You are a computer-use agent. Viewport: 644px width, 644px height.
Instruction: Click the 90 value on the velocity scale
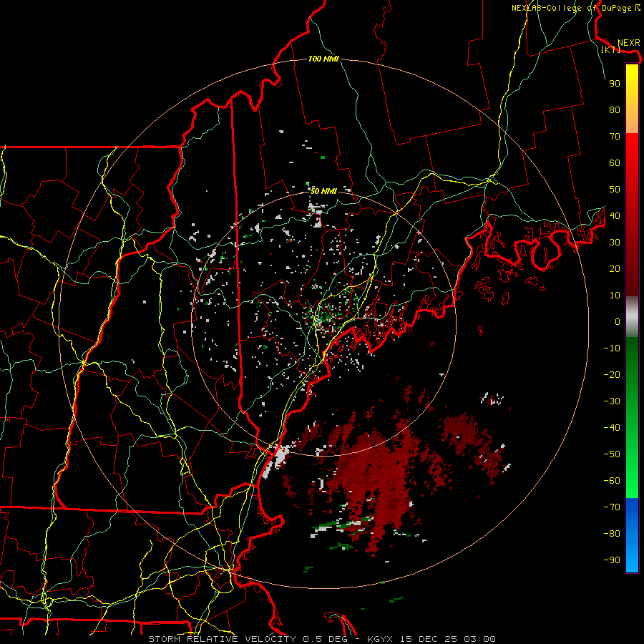pyautogui.click(x=615, y=84)
